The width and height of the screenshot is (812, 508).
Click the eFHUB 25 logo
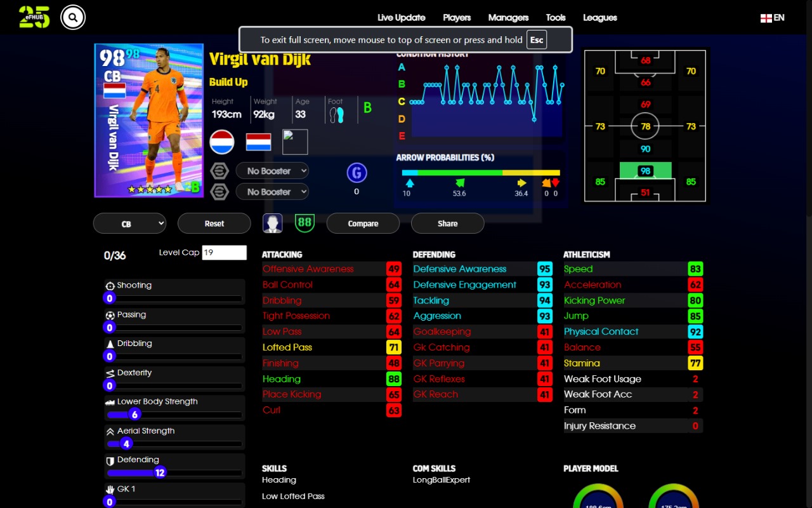click(x=34, y=17)
